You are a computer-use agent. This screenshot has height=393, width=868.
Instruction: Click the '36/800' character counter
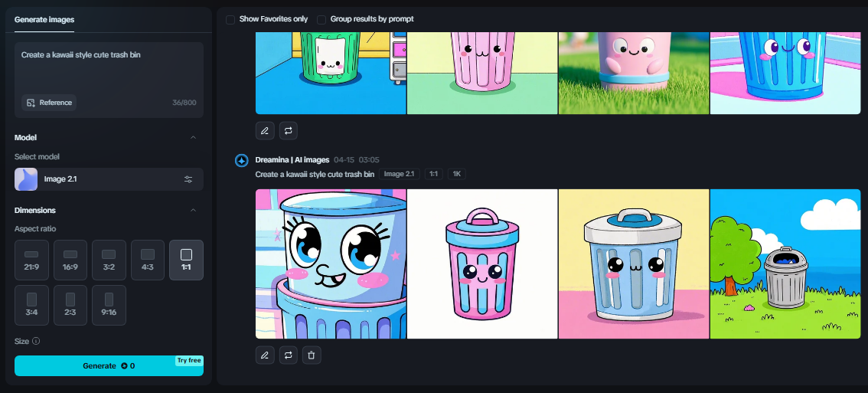point(184,103)
